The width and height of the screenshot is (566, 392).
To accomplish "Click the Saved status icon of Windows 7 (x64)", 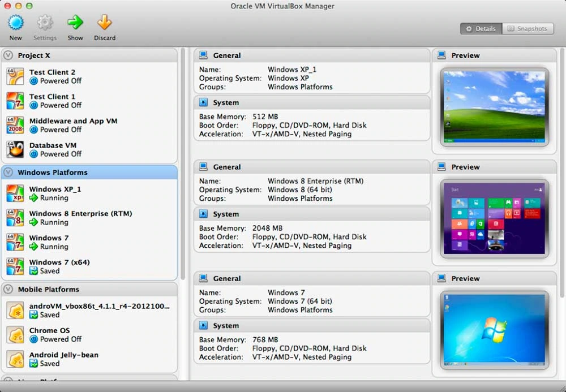I will 33,271.
